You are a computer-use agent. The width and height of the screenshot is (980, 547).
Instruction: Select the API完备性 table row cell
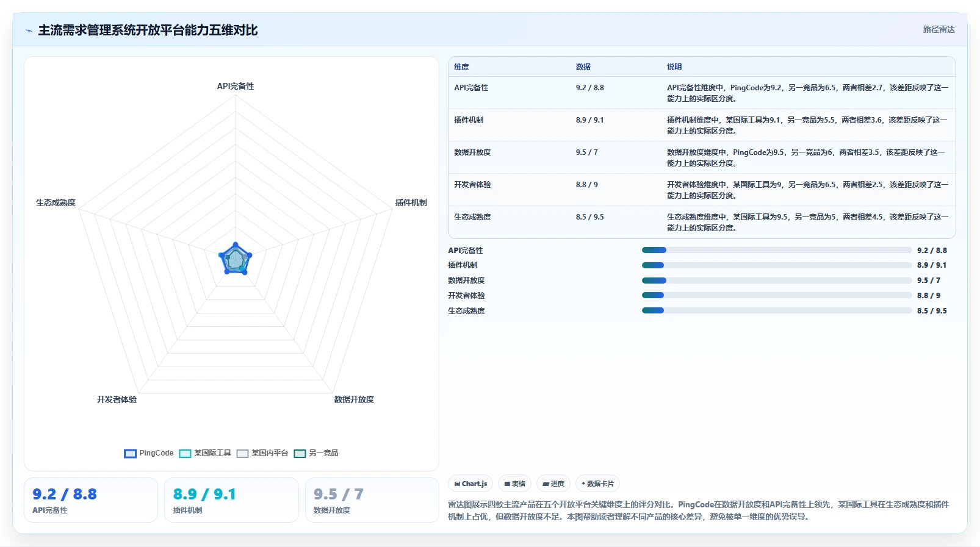[x=471, y=88]
